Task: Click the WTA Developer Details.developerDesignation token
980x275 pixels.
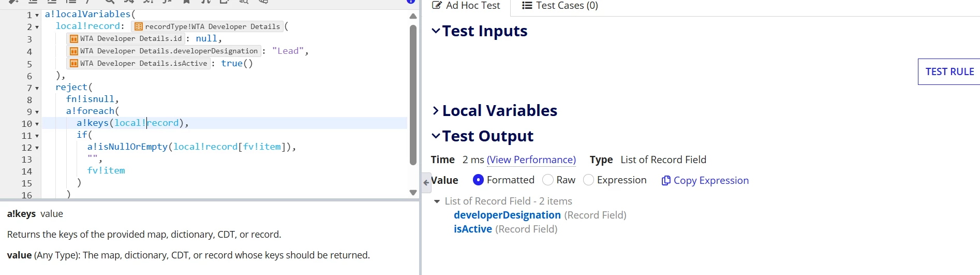Action: tap(164, 51)
